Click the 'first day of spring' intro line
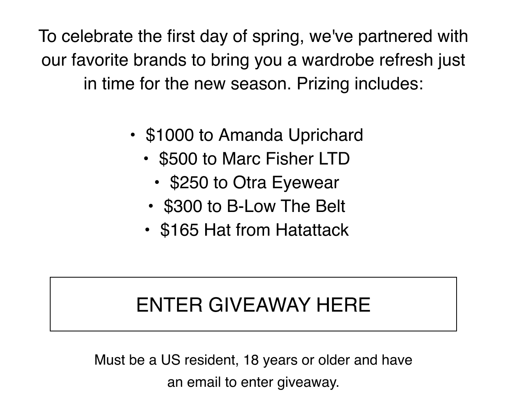 coord(253,36)
